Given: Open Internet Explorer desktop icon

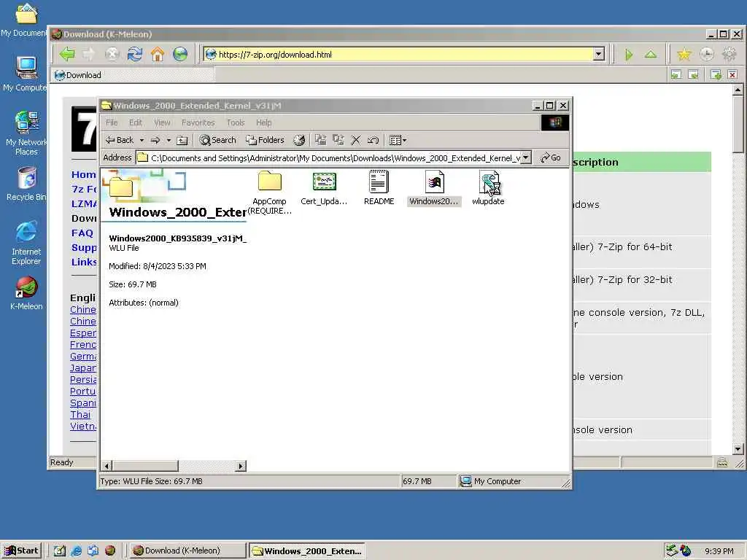Looking at the screenshot, I should click(26, 243).
